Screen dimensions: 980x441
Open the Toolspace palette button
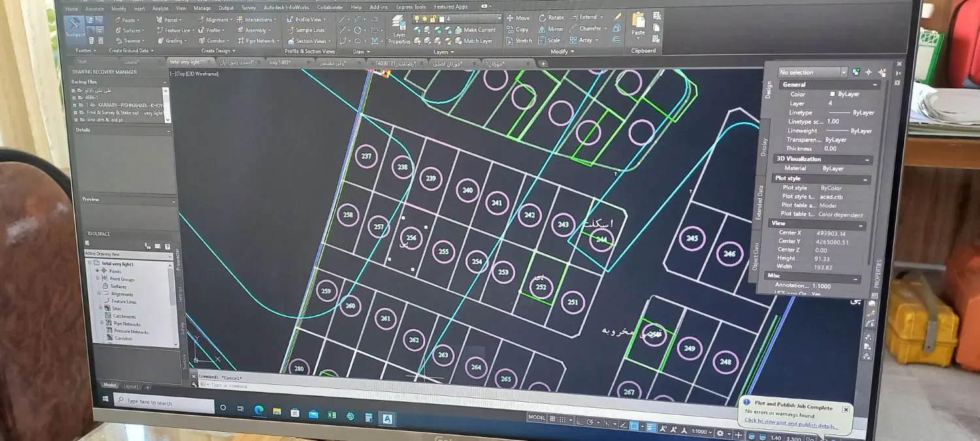76,29
